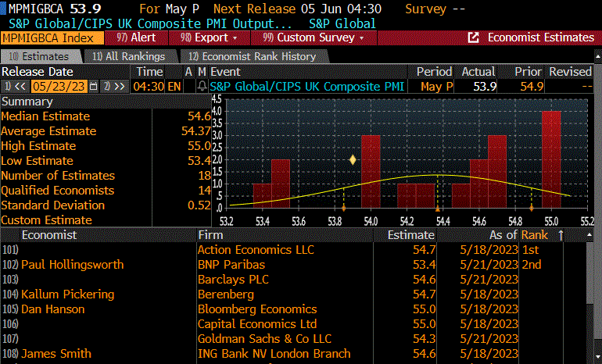Click the Standard Deviation value 0.52
The image size is (602, 364).
[x=199, y=205]
